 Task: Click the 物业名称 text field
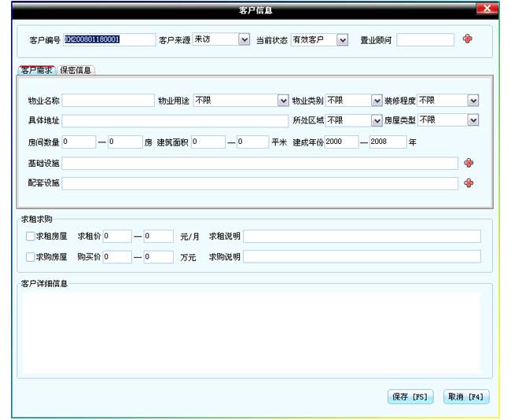pyautogui.click(x=108, y=101)
